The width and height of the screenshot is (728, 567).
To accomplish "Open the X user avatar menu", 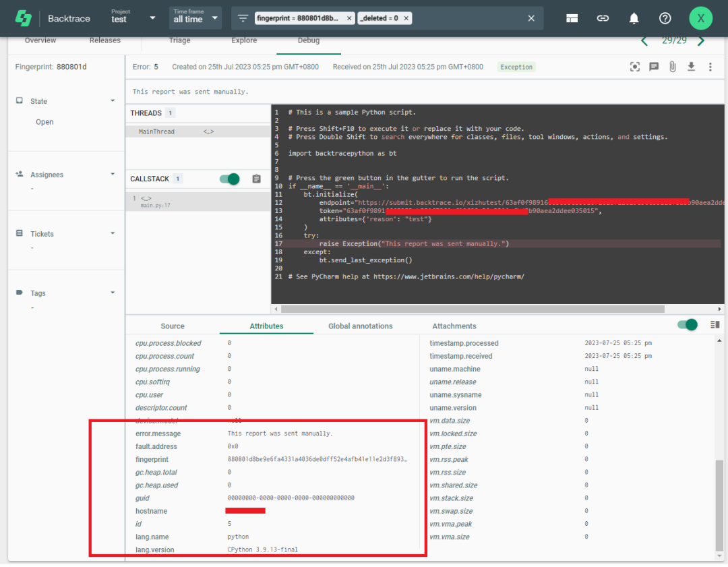I will click(x=700, y=19).
